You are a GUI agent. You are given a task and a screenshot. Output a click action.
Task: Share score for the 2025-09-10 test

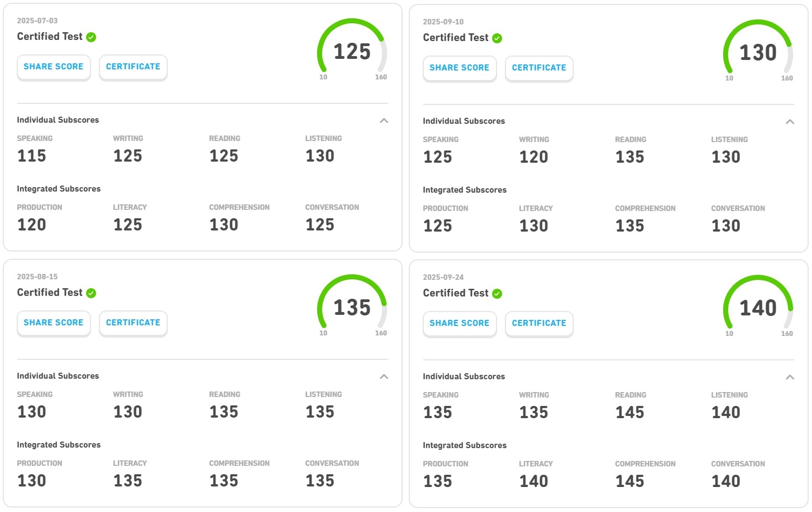click(x=459, y=68)
